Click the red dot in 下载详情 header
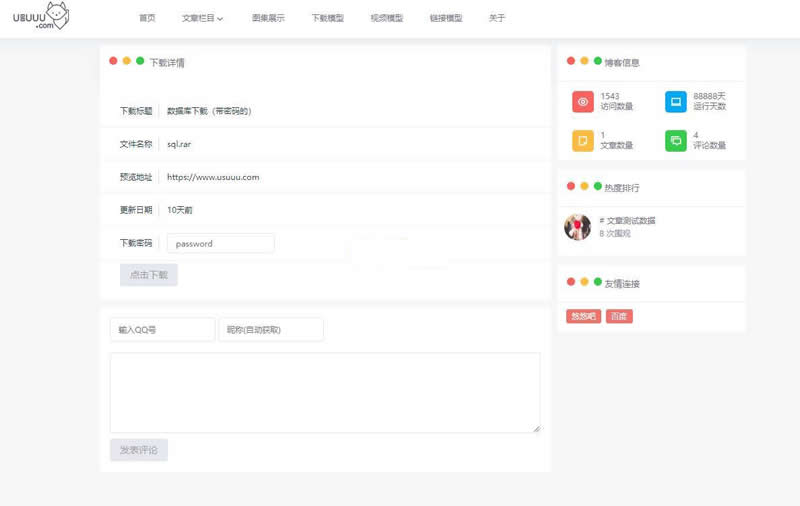 pos(113,61)
